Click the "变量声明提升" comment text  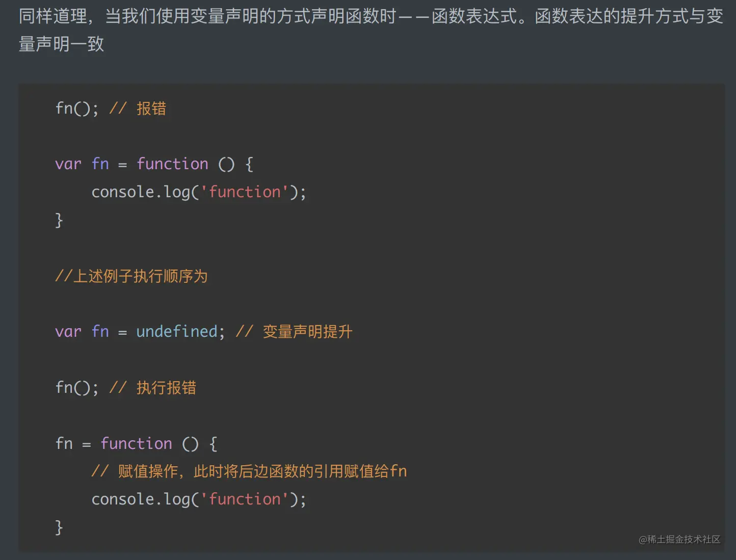[x=307, y=332]
